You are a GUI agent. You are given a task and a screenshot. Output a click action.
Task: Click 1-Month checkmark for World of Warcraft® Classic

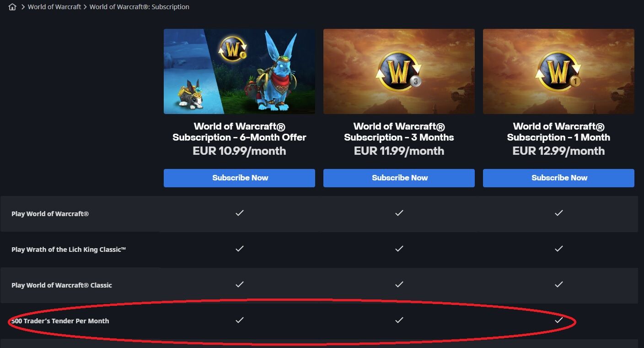558,284
